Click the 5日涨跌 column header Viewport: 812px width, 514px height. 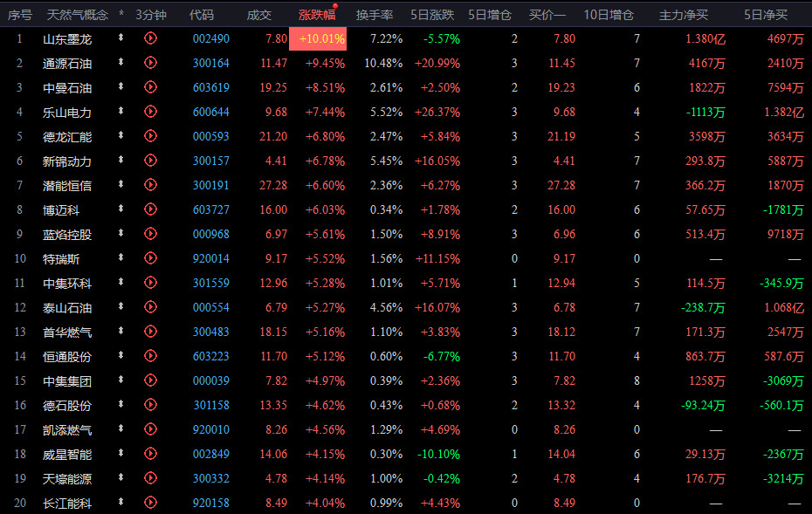pos(432,15)
